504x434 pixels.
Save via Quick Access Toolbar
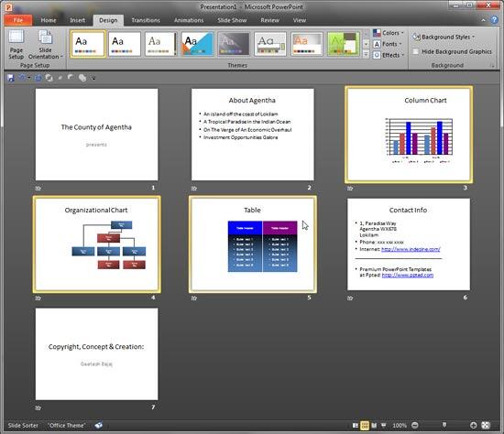click(x=11, y=78)
